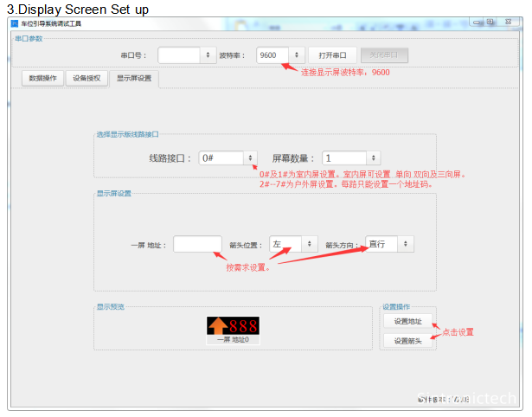Maximize the debugging tool window
This screenshot has width=532, height=417.
[491, 22]
